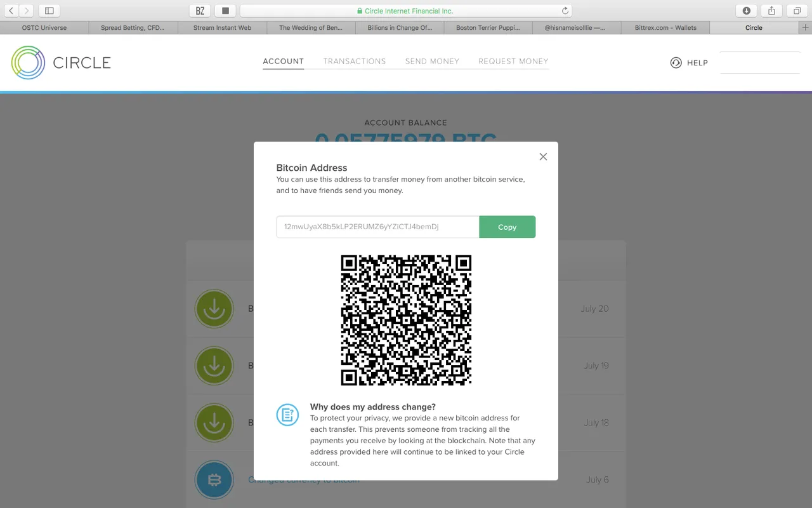Switch to The Wedding of Ben tab
The height and width of the screenshot is (508, 812).
tap(311, 28)
